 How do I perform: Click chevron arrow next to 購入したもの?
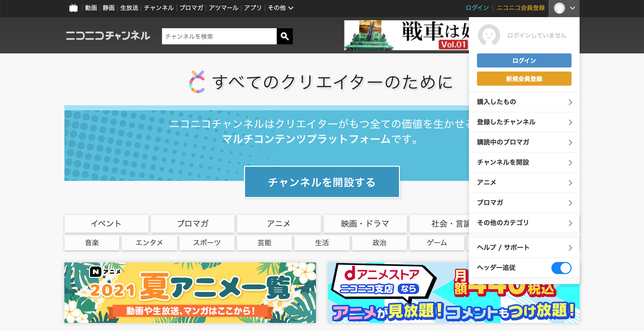570,102
